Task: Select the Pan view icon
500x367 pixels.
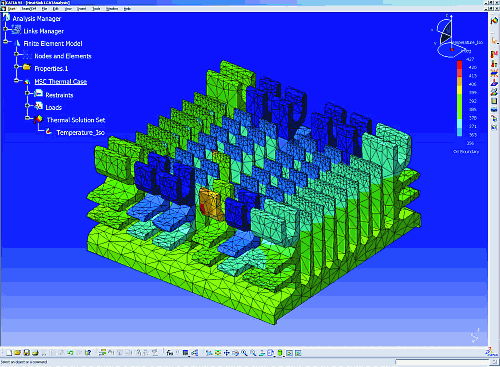Action: (x=227, y=353)
